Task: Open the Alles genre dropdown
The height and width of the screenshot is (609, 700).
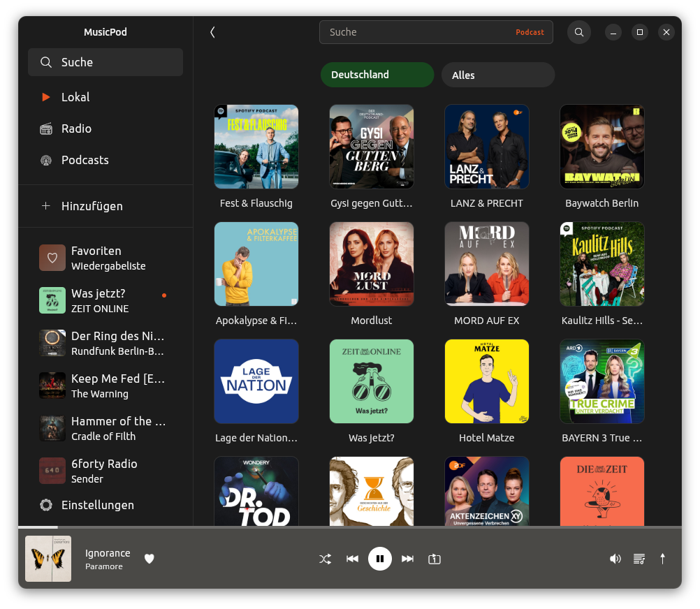Action: 498,75
